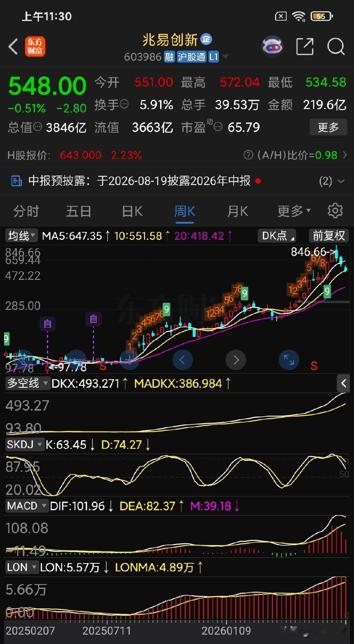
Task: Tap the first purple 自 marker
Action: [x=48, y=323]
